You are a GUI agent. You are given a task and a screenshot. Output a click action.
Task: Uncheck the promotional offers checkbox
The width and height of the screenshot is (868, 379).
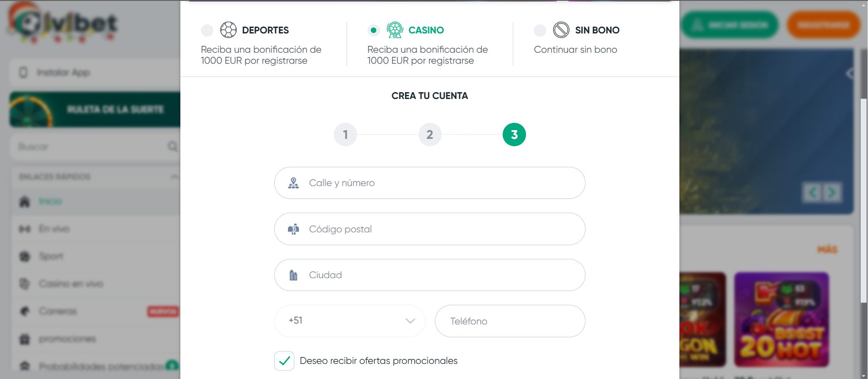(284, 361)
